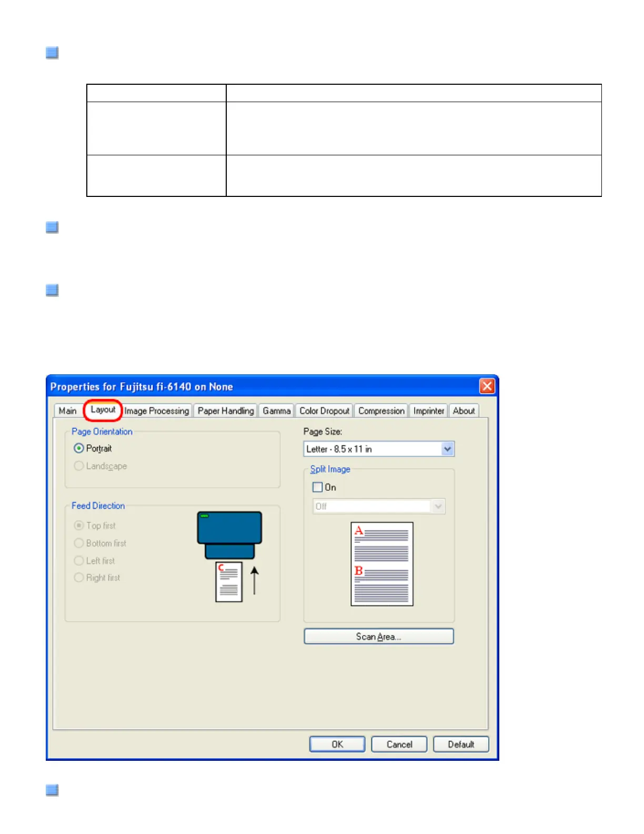Screen dimensions: 644x834
Task: Click the Scan Area button
Action: 379,637
